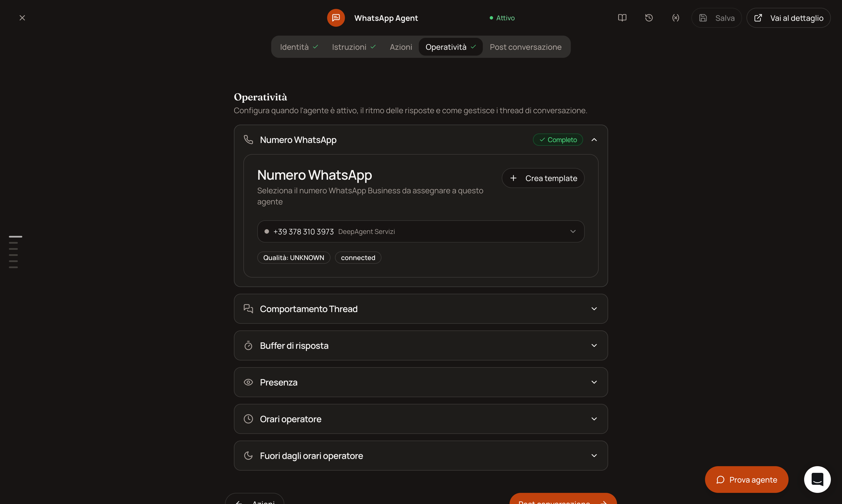Expand the Buffer di risposta section

pos(421,345)
